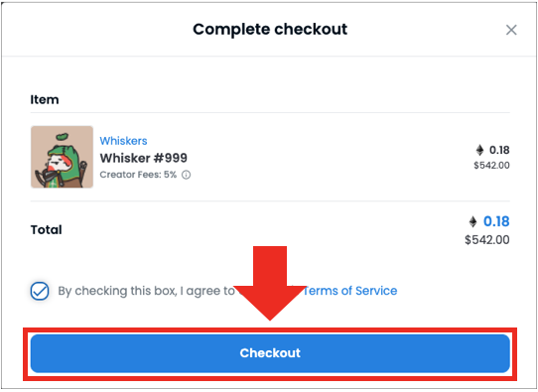Click the Ethereum icon beside total amount
538x392 pixels.
pyautogui.click(x=472, y=221)
